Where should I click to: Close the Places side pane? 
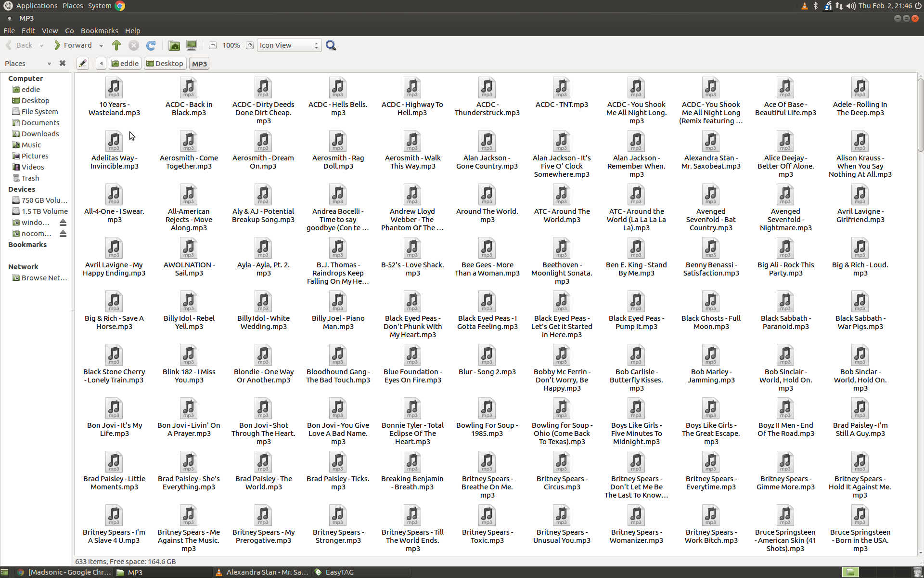tap(62, 63)
